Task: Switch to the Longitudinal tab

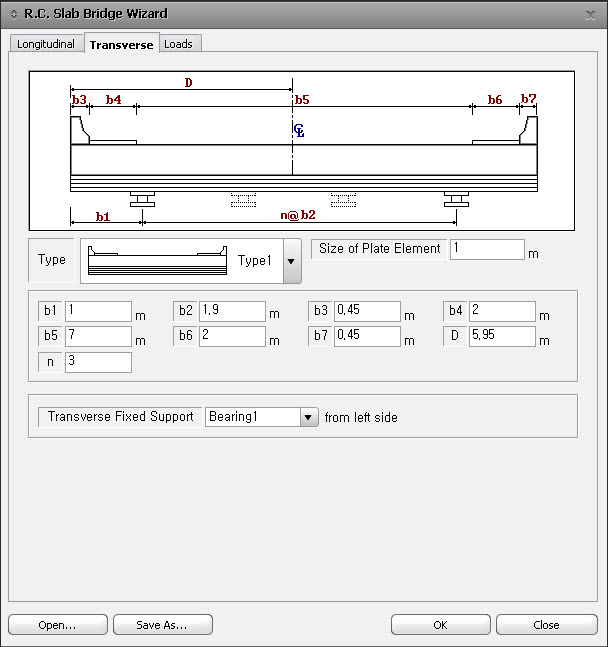Action: (x=46, y=44)
